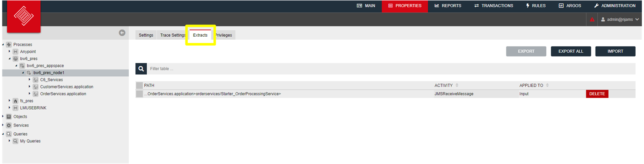Click the fs_pres icon
The height and width of the screenshot is (164, 644).
click(16, 101)
